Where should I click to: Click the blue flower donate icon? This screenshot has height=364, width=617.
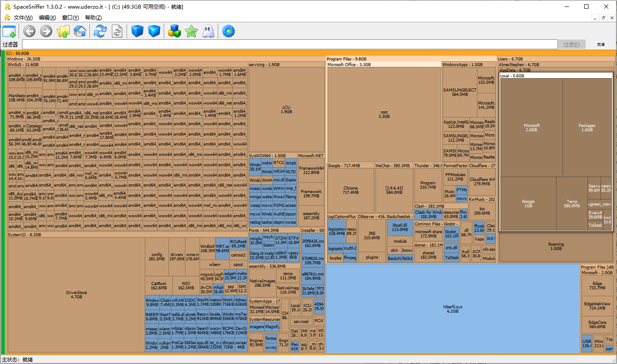tap(229, 31)
